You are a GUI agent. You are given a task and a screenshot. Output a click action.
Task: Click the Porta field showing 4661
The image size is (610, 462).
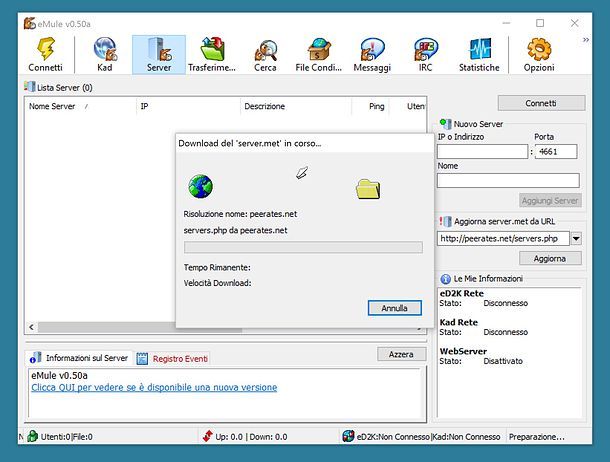pos(556,152)
